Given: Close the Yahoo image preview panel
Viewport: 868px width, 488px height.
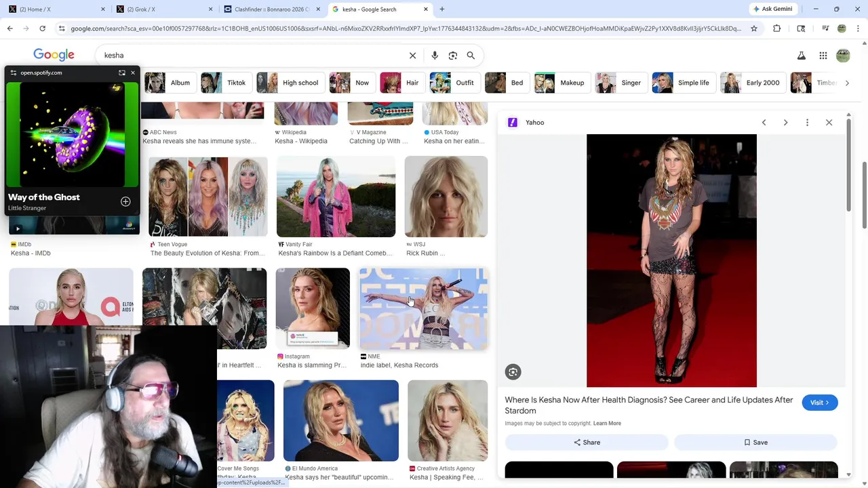Looking at the screenshot, I should tap(829, 123).
